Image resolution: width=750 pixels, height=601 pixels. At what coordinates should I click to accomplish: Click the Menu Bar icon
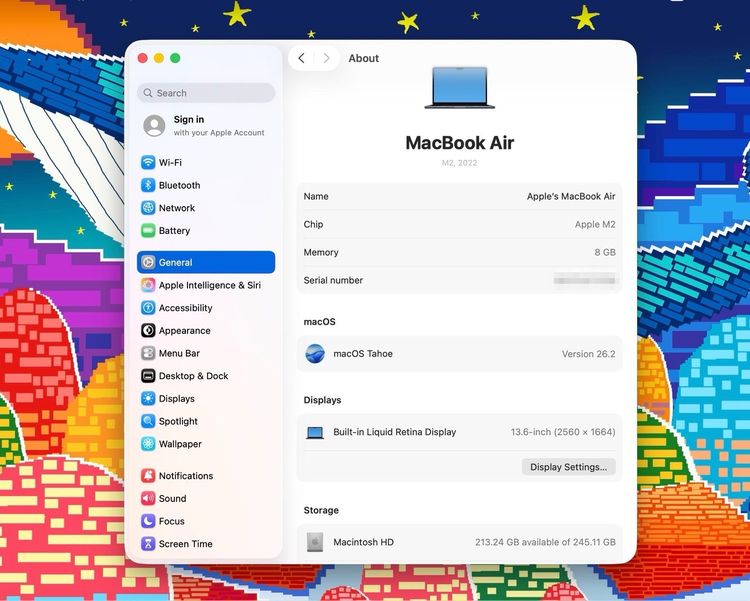click(x=148, y=353)
